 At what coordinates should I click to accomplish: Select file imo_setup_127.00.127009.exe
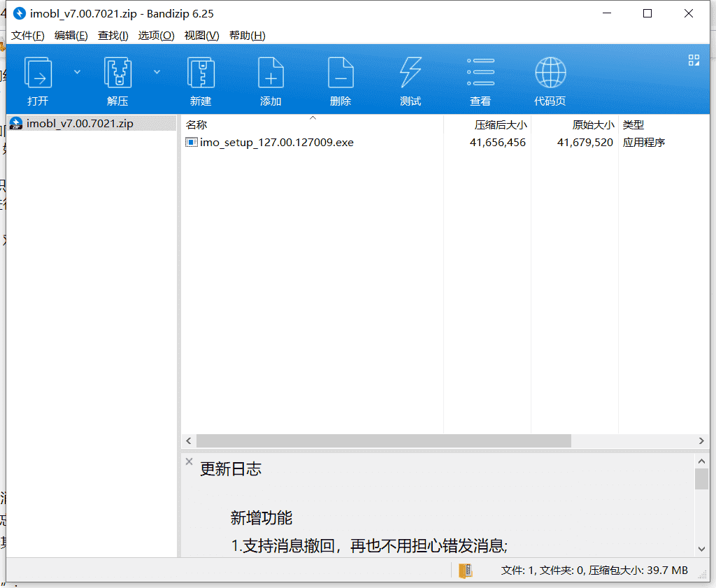[277, 143]
